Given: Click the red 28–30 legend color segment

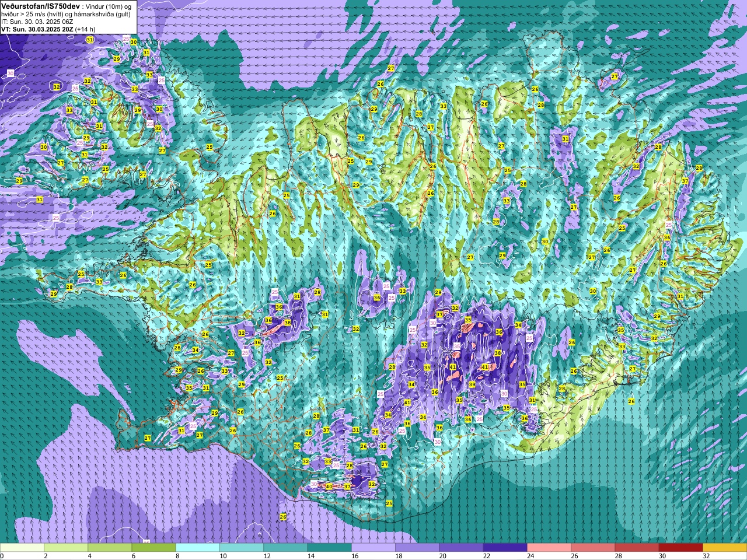Looking at the screenshot, I should click(x=637, y=548).
